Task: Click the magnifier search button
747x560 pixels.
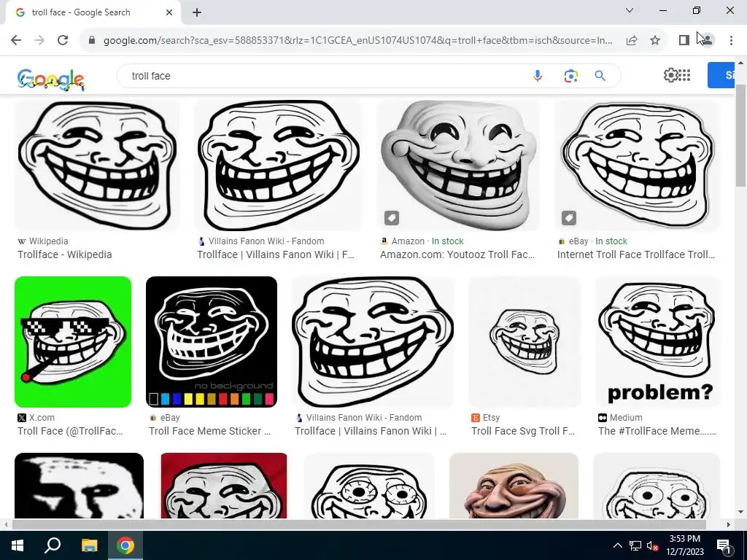Action: (x=600, y=76)
